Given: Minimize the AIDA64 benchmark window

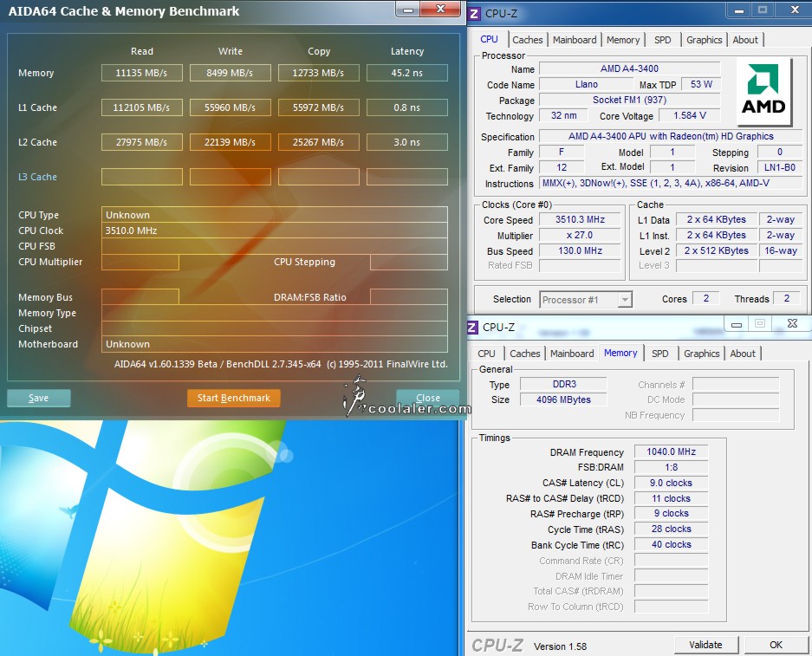Looking at the screenshot, I should pos(409,10).
